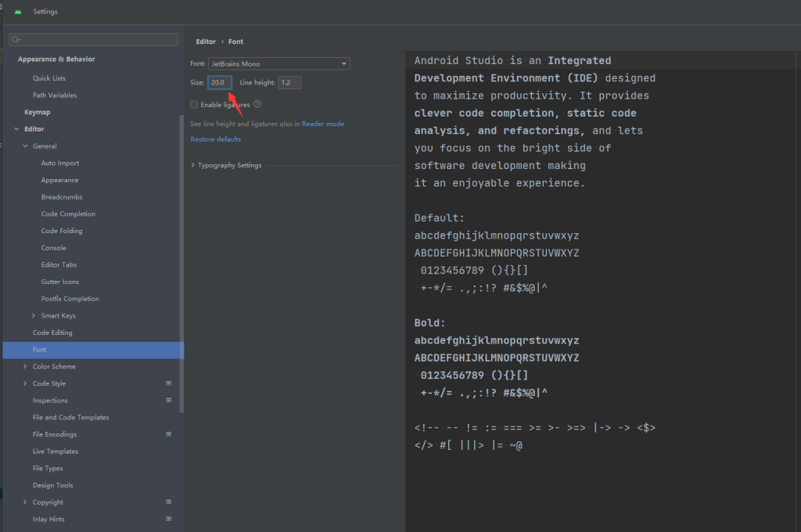The height and width of the screenshot is (532, 801).
Task: Click the Editor breadcrumb
Action: tap(206, 41)
